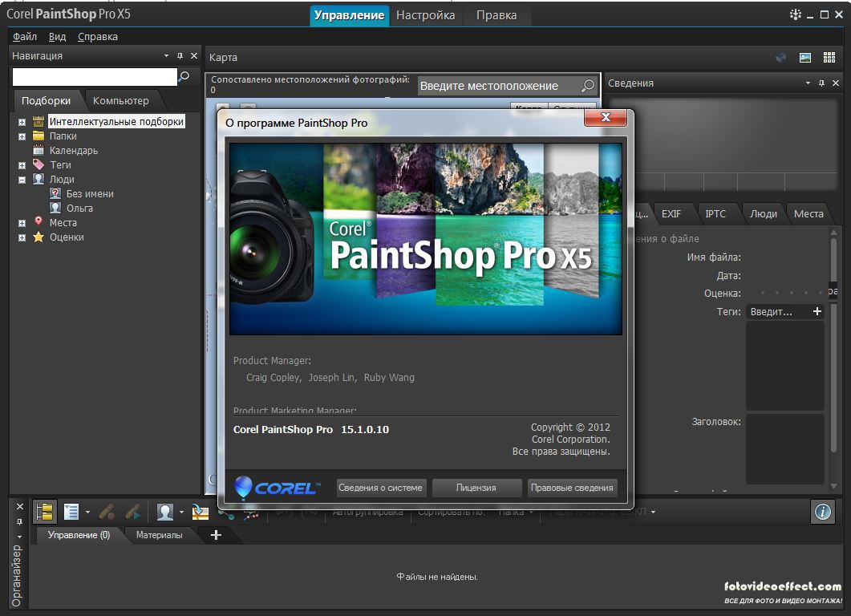Click the Лицензия button
851x616 pixels.
point(476,488)
